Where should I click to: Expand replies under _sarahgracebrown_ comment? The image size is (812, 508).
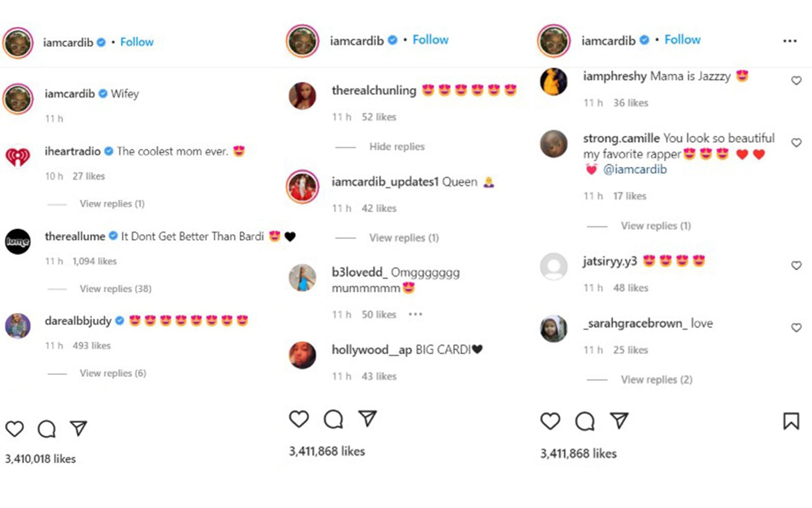pos(656,380)
